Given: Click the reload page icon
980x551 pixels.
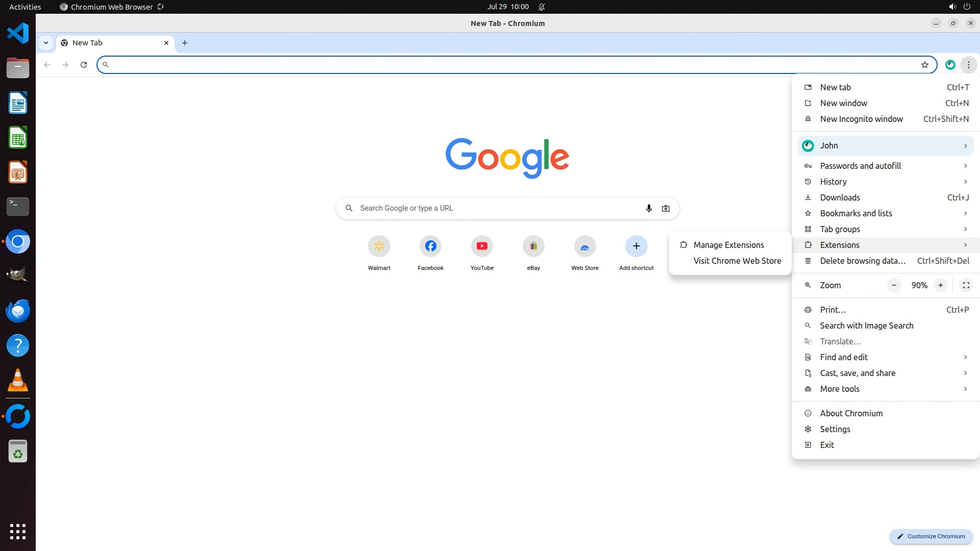Looking at the screenshot, I should (84, 65).
